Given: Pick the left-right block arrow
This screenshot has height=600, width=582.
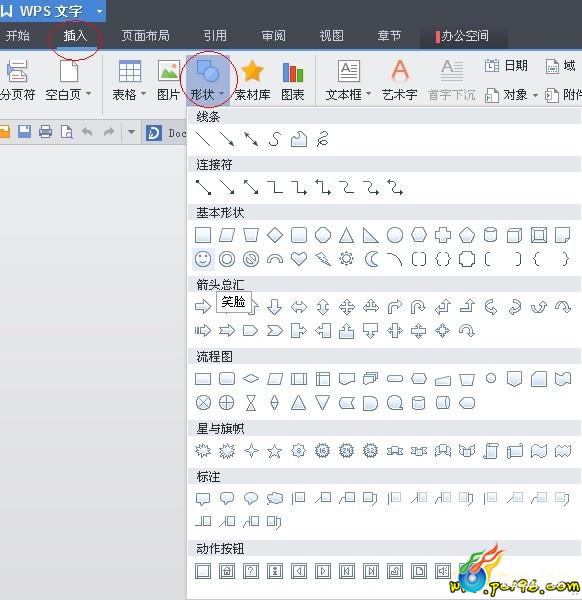Looking at the screenshot, I should (x=299, y=307).
